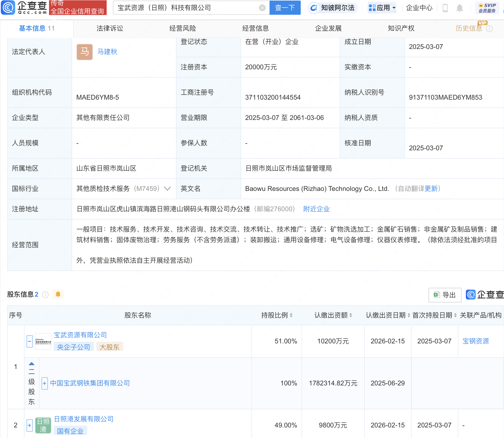Select organization code MAED6YM8-5

[98, 97]
